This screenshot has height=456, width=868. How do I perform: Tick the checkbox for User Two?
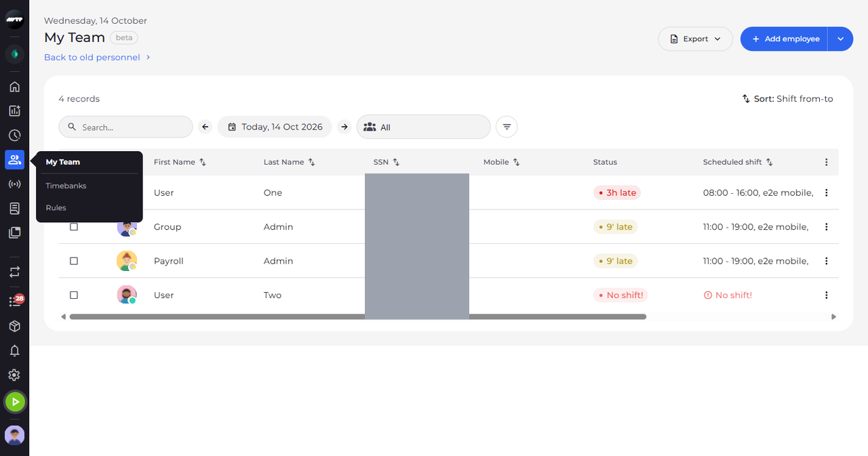coord(74,295)
